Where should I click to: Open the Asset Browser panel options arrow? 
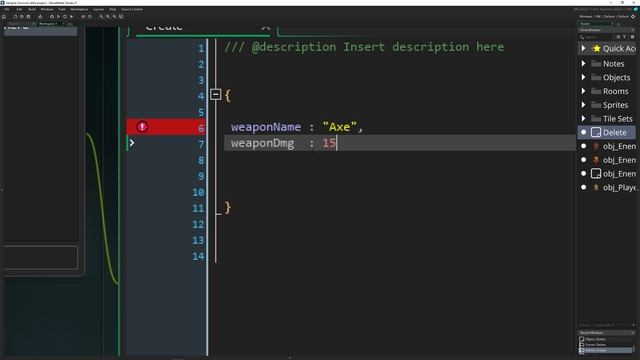633,30
